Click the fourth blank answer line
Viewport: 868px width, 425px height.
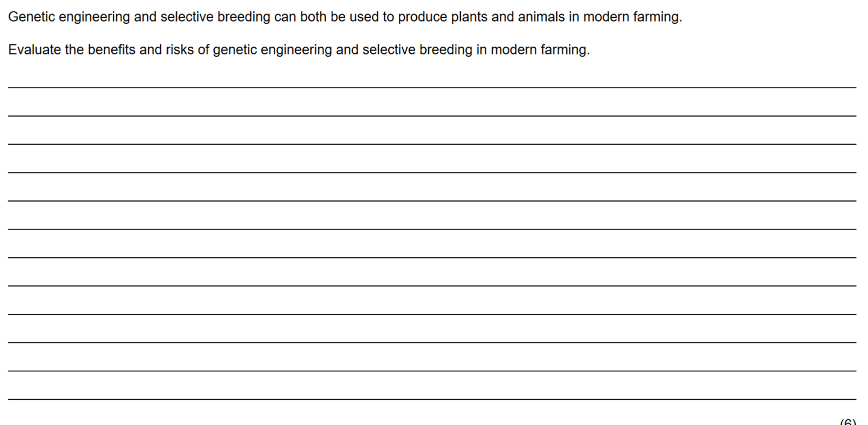pyautogui.click(x=432, y=172)
